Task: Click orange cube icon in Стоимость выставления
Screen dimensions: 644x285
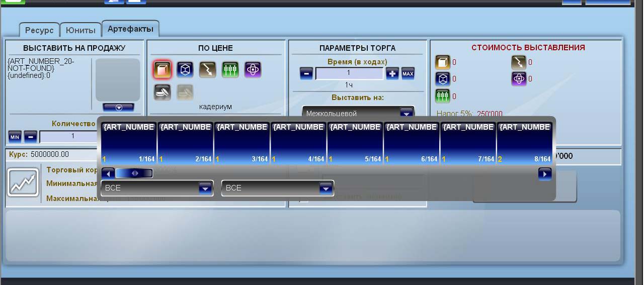Action: click(x=442, y=62)
